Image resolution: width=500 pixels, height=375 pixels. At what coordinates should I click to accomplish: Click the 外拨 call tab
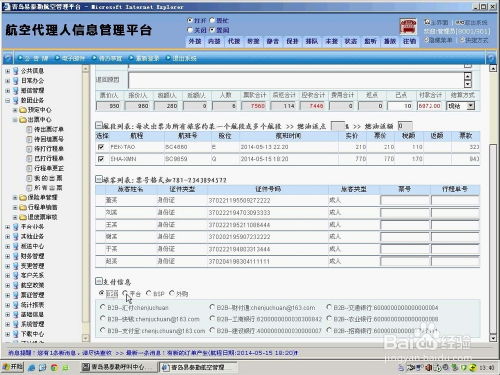195,41
